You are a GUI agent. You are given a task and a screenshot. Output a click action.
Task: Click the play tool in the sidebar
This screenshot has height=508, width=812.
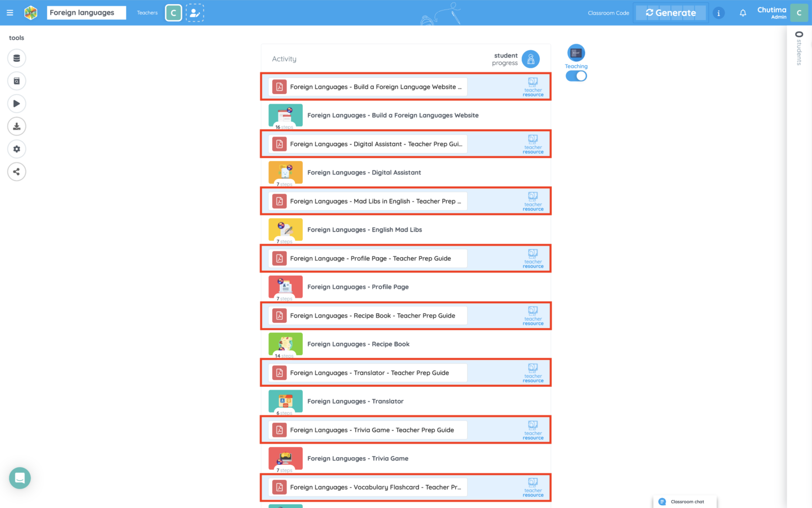[x=16, y=104]
